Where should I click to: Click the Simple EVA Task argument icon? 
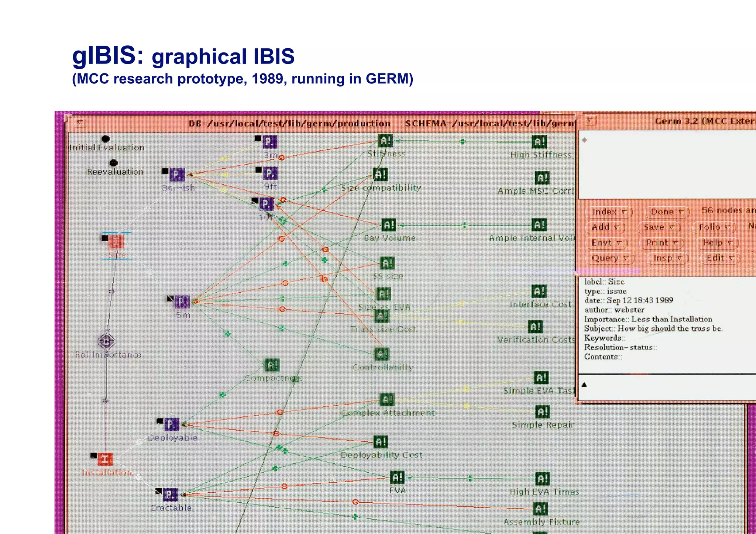click(x=542, y=378)
